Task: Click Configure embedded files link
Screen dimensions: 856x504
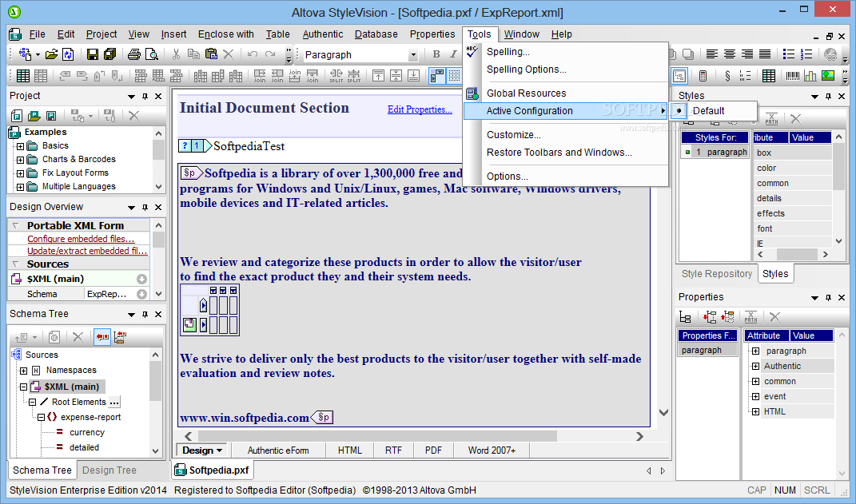Action: (x=81, y=239)
